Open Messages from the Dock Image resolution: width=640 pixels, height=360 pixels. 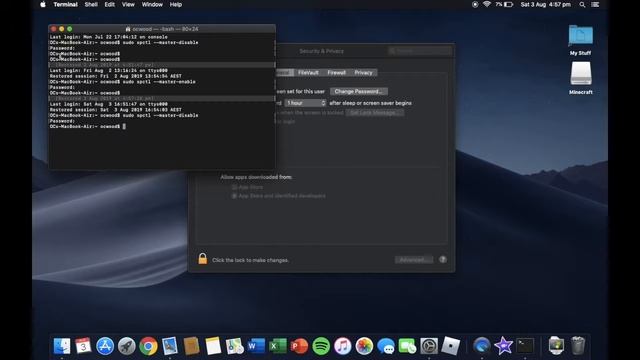pos(386,346)
